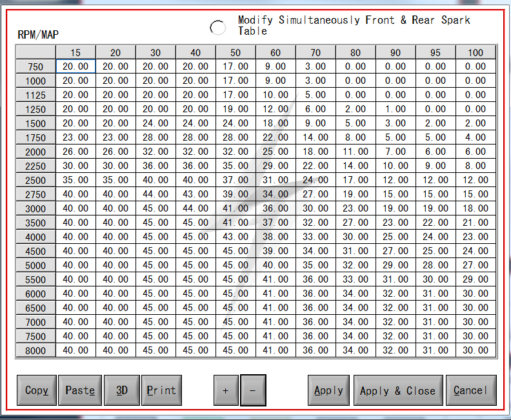Viewport: 511px width, 420px height.
Task: Click the cell at 750 RPM, MAP 15
Action: pos(75,66)
